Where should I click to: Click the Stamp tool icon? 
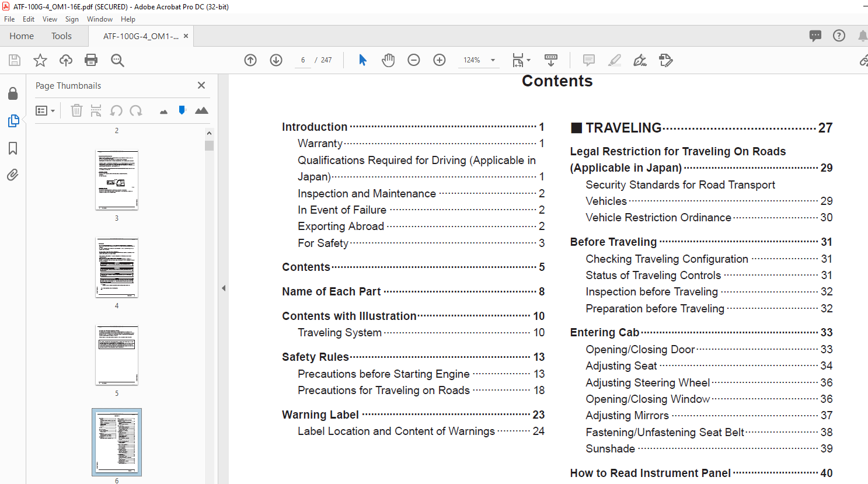tap(666, 60)
